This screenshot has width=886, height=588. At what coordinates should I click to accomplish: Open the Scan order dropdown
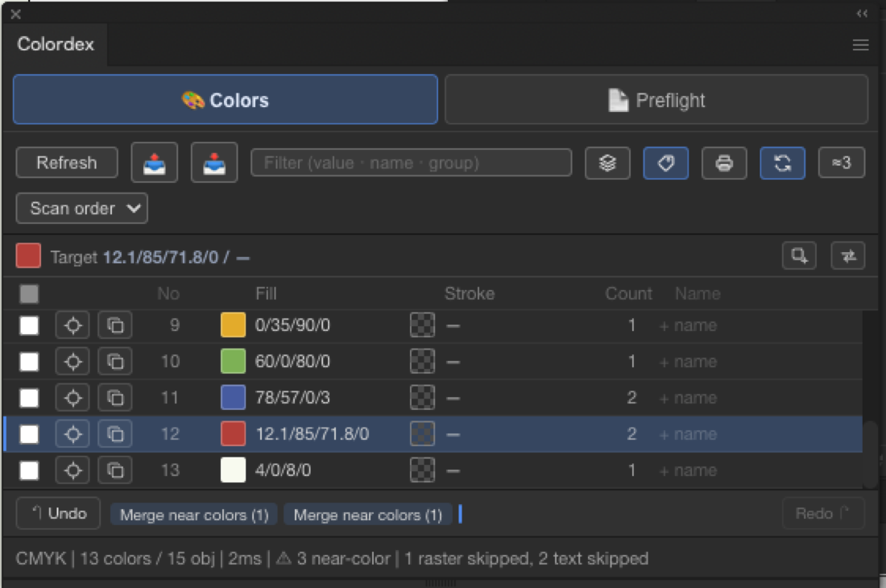click(x=82, y=209)
